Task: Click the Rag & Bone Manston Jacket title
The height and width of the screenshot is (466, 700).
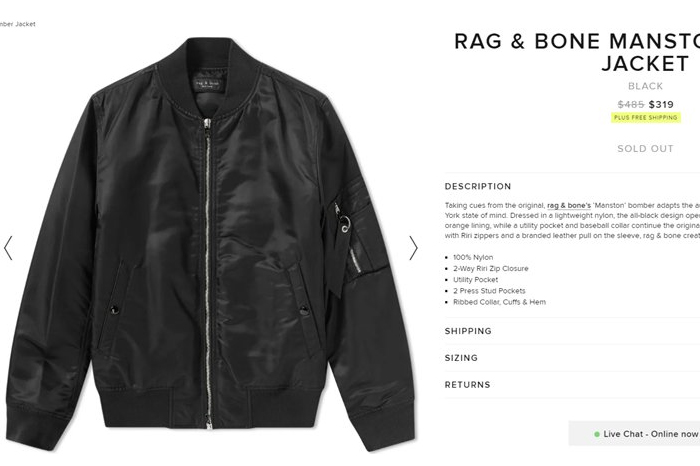Action: pyautogui.click(x=577, y=52)
